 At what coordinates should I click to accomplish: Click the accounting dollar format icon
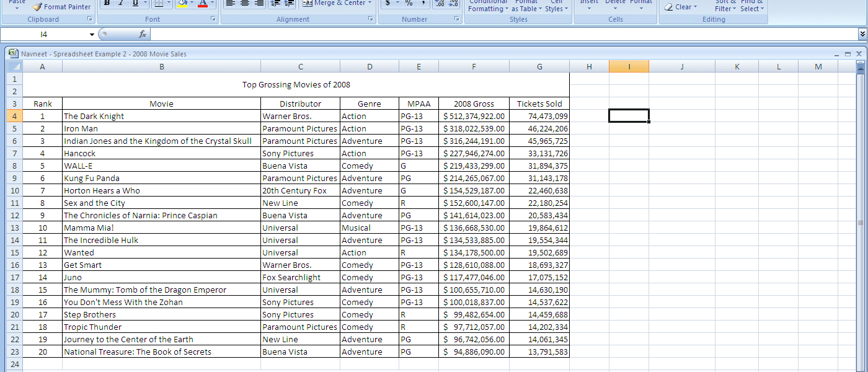(388, 4)
